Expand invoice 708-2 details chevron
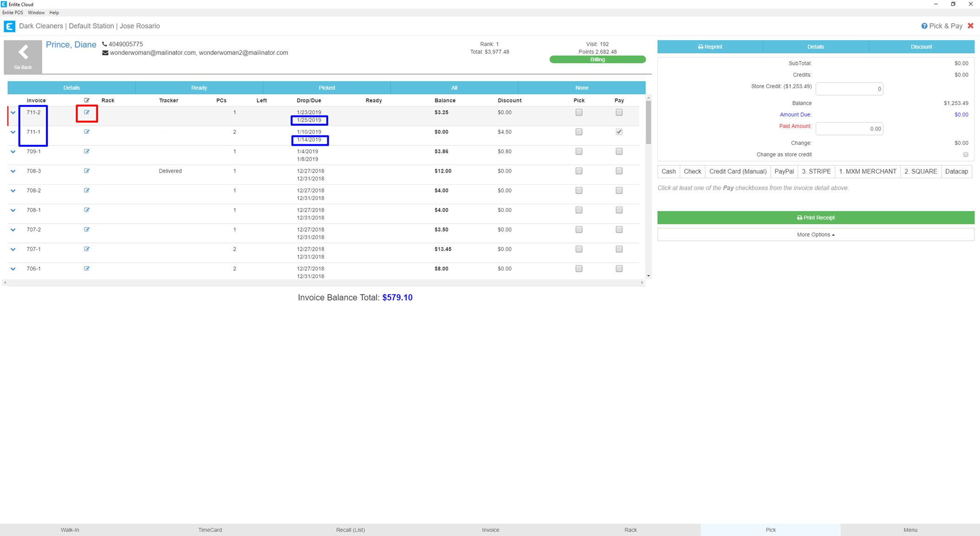 (x=13, y=191)
